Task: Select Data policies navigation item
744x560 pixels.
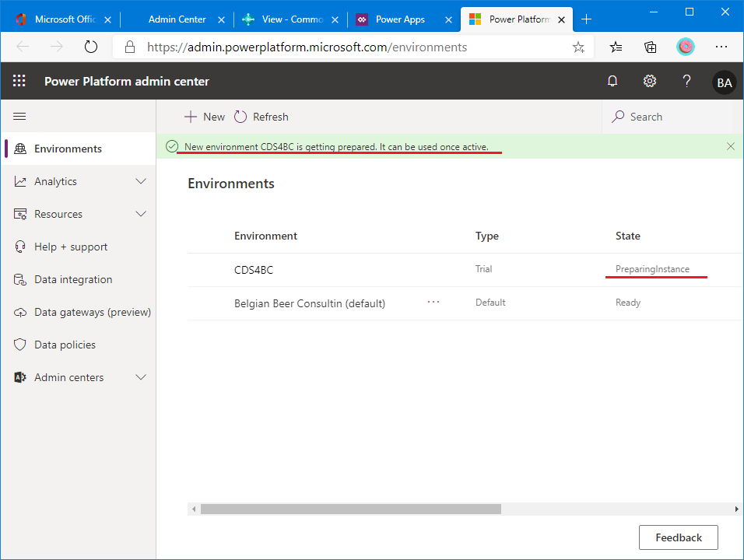Action: [79, 345]
